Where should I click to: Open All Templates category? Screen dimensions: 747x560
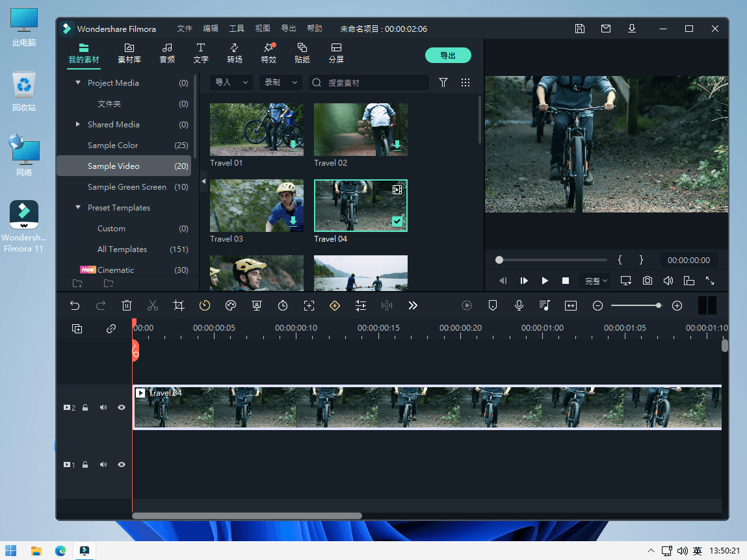click(124, 249)
